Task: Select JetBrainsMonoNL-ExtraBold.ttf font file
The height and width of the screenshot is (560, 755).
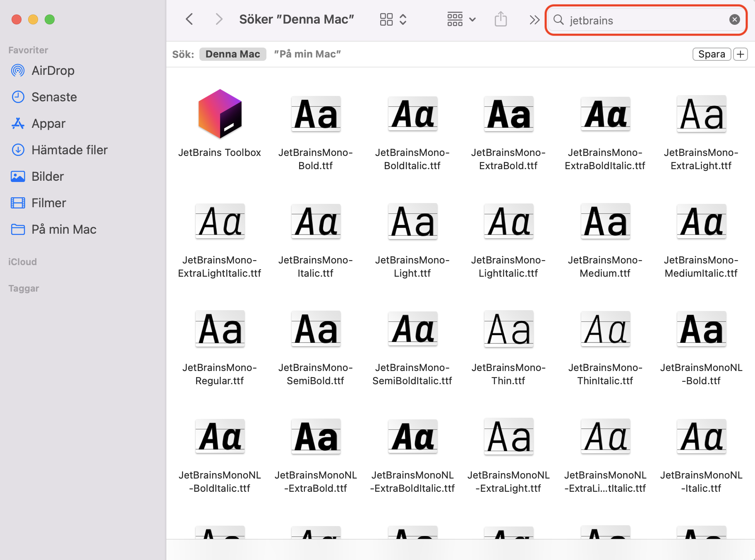Action: pyautogui.click(x=316, y=436)
